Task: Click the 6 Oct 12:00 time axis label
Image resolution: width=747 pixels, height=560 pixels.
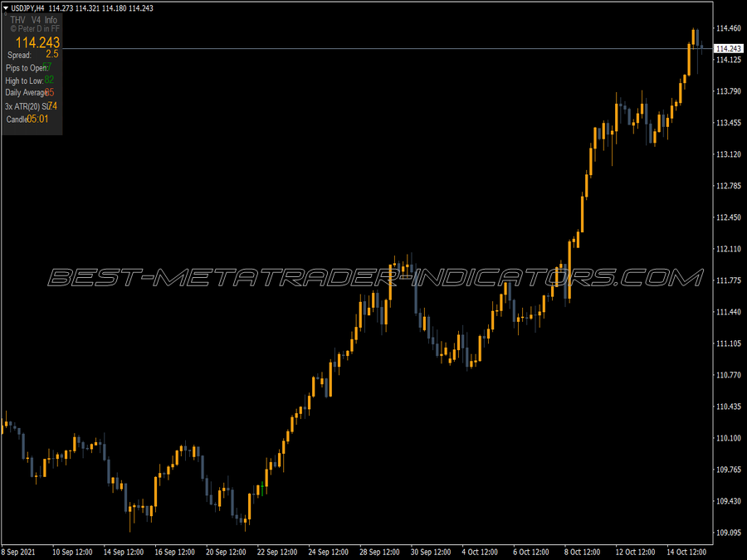Action: (530, 552)
